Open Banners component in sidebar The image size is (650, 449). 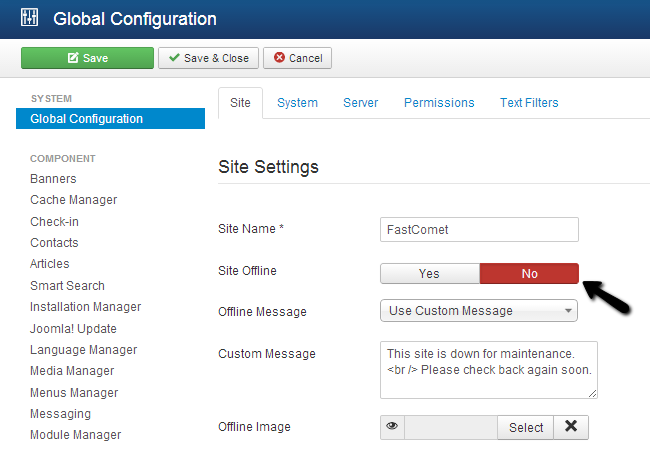pos(53,179)
